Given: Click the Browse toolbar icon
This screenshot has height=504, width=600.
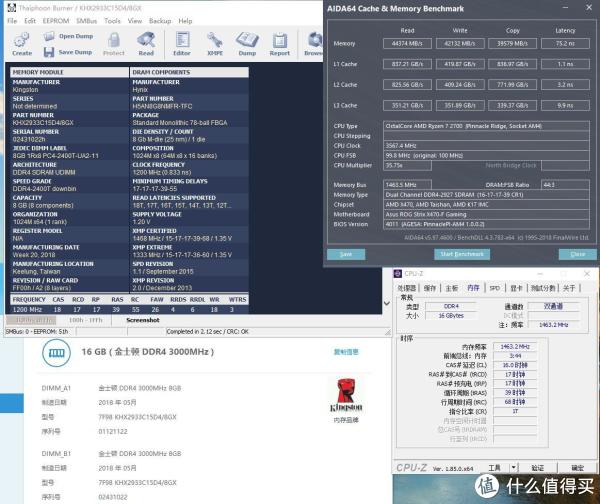Looking at the screenshot, I should coord(315,40).
